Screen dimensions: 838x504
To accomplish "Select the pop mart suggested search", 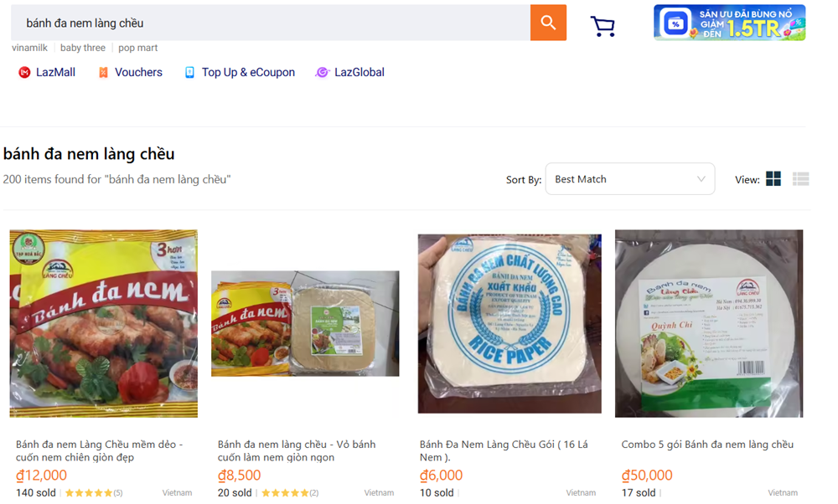I will (x=137, y=49).
